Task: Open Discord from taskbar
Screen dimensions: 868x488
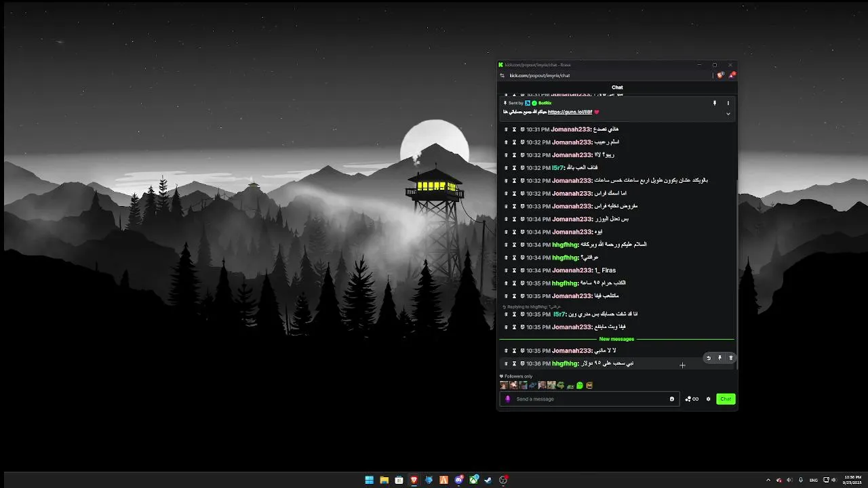Action: click(459, 480)
